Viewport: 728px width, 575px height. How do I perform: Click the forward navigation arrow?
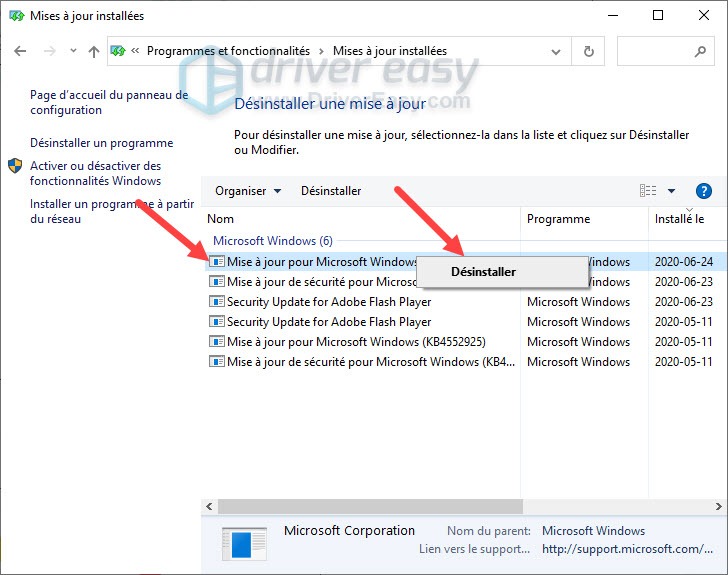(49, 51)
